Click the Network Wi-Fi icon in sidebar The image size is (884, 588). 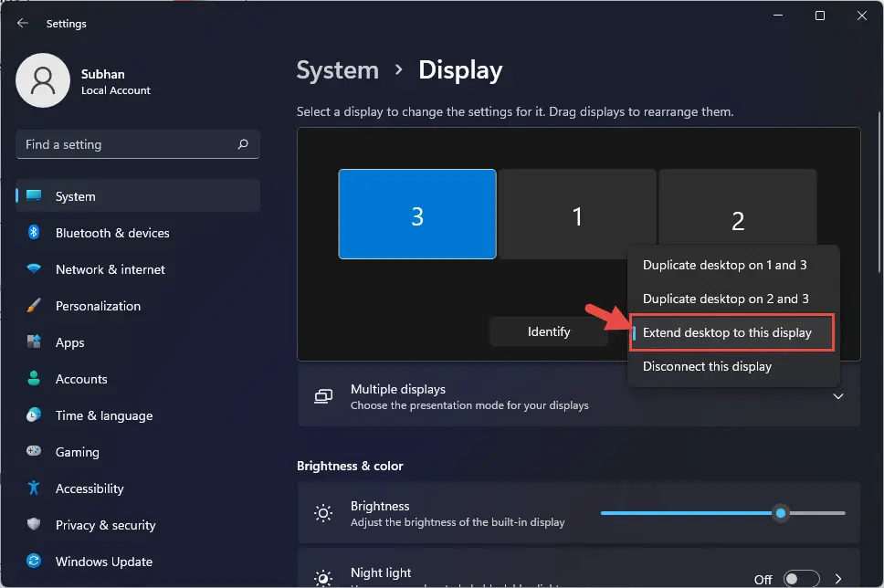34,269
